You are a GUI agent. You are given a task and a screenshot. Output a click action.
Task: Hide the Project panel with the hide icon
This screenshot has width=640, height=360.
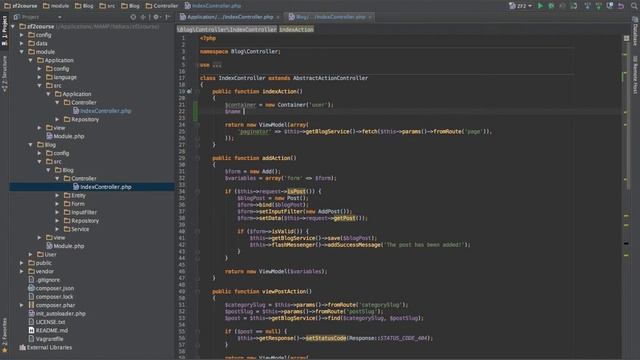pos(168,17)
